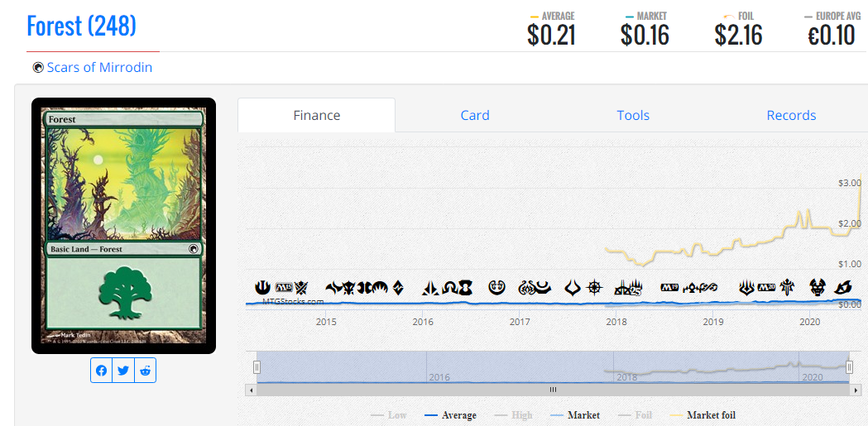Click the M19 set marker on chart

669,288
